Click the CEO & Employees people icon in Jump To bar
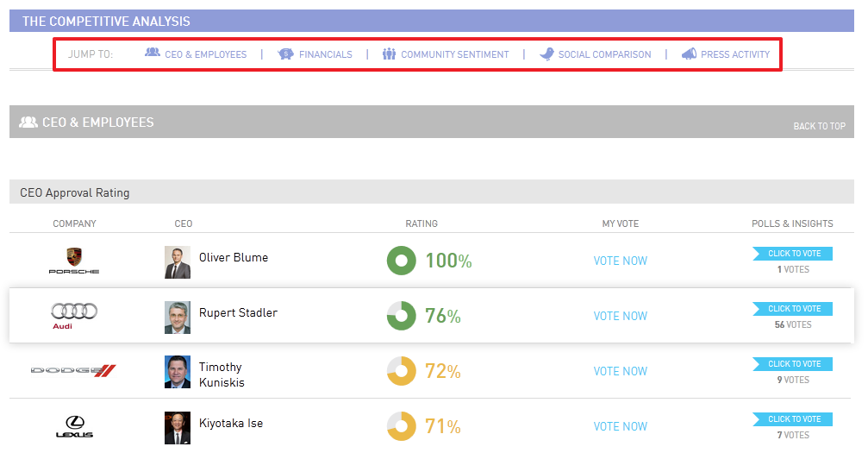 153,53
